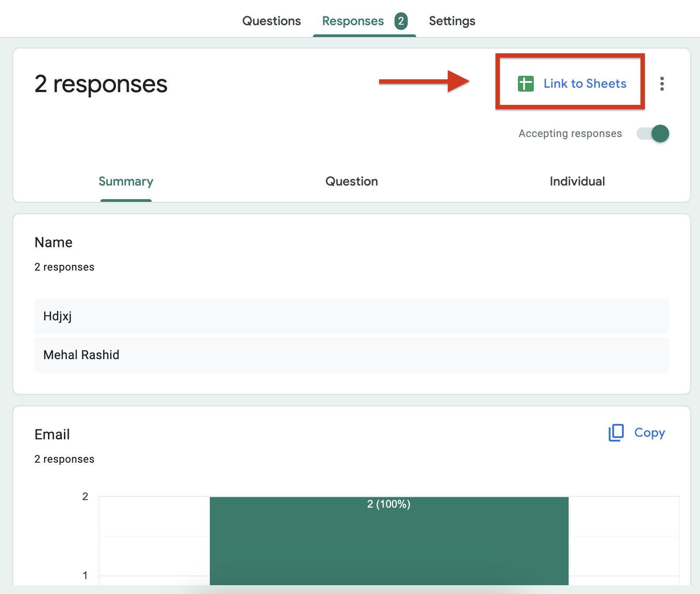This screenshot has width=700, height=594.
Task: Click the 2 responses text under Email
Action: [x=64, y=459]
